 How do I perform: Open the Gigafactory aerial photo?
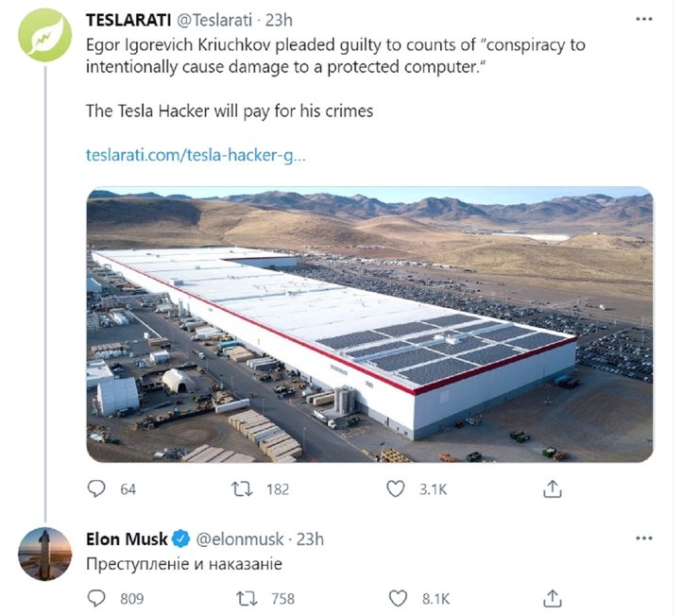click(369, 324)
